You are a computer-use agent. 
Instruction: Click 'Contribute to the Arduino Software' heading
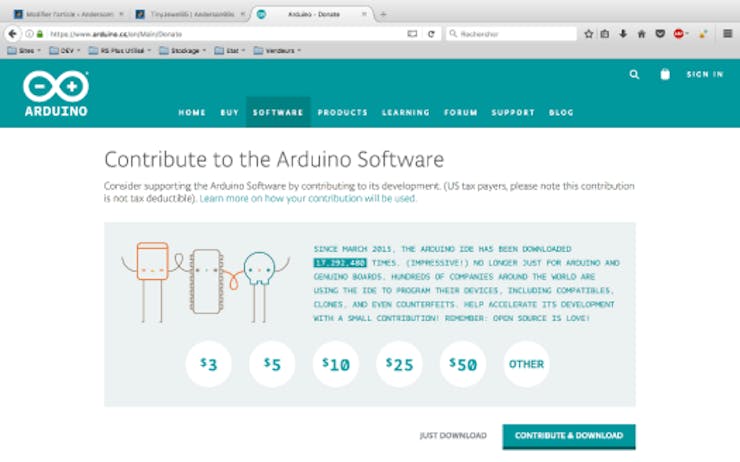tap(274, 160)
